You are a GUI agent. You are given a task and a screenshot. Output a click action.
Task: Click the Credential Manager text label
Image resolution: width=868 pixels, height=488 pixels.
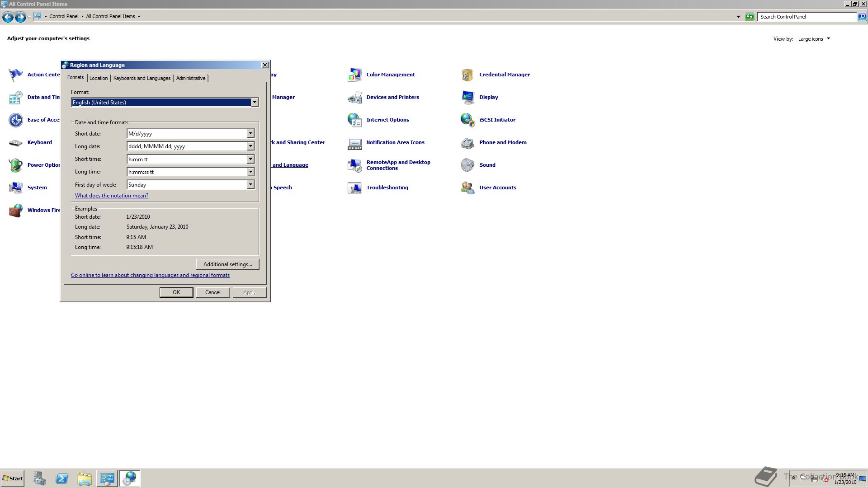pyautogui.click(x=505, y=75)
